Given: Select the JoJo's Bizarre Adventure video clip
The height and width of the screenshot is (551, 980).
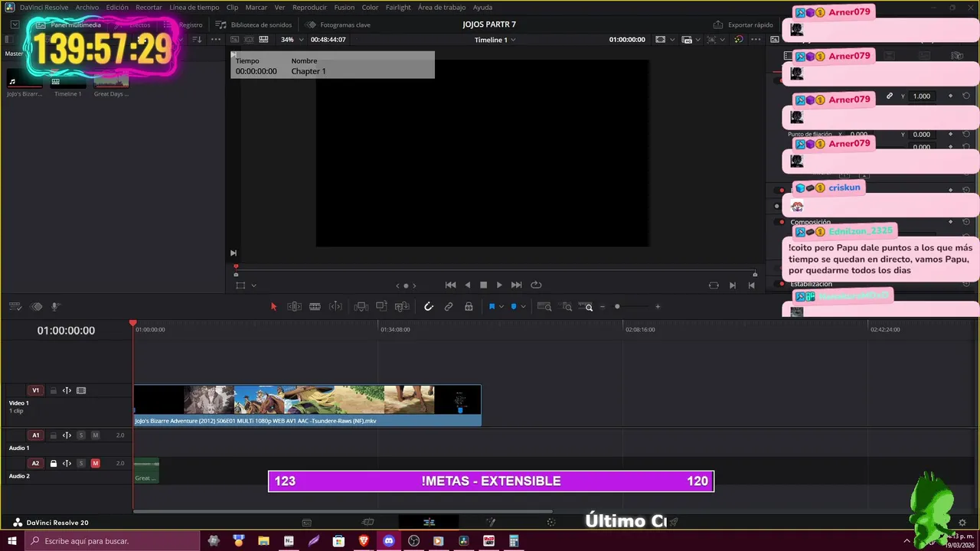Looking at the screenshot, I should point(308,405).
